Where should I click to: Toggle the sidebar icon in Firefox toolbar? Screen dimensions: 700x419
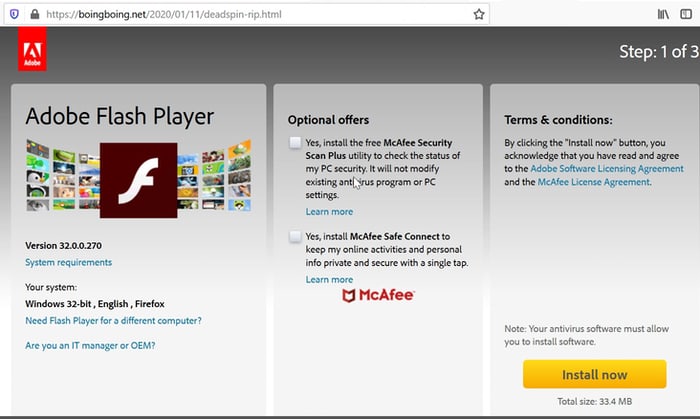[x=686, y=14]
